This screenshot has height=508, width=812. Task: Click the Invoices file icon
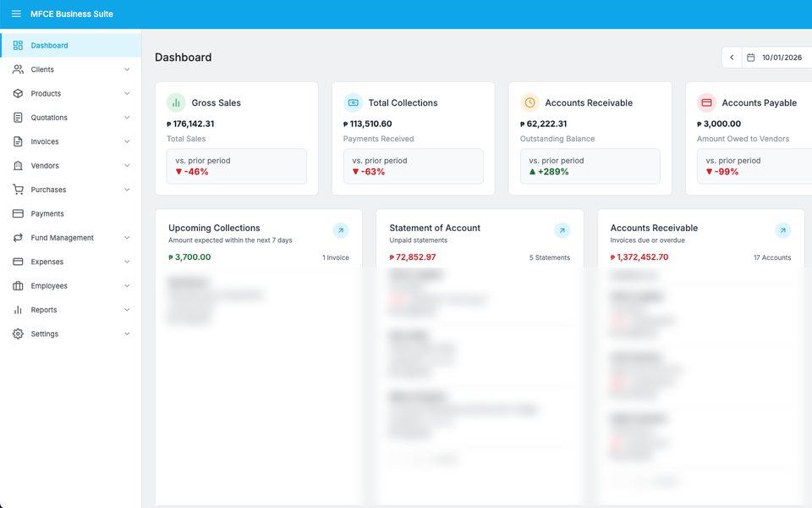tap(18, 141)
